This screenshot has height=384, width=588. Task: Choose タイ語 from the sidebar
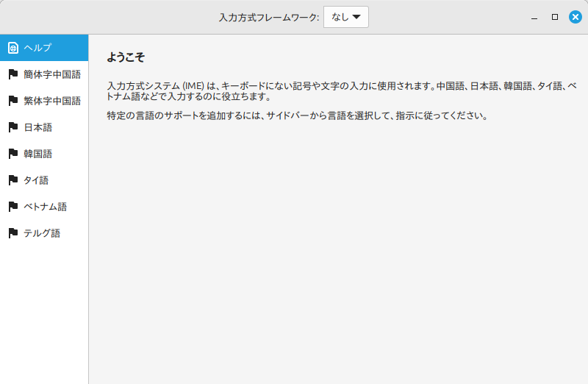tap(44, 180)
